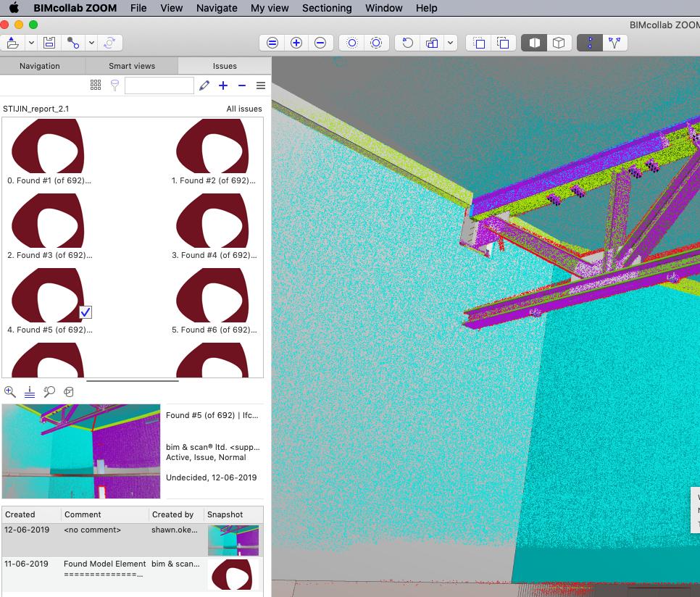The image size is (700, 597).
Task: Click the zoom out minus-circle icon
Action: click(320, 43)
